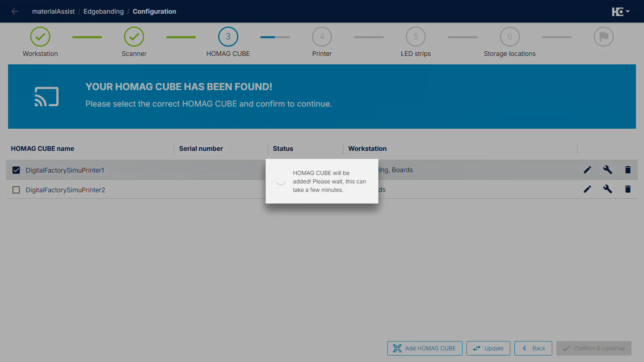
Task: Click the Workstation step label
Action: (40, 53)
